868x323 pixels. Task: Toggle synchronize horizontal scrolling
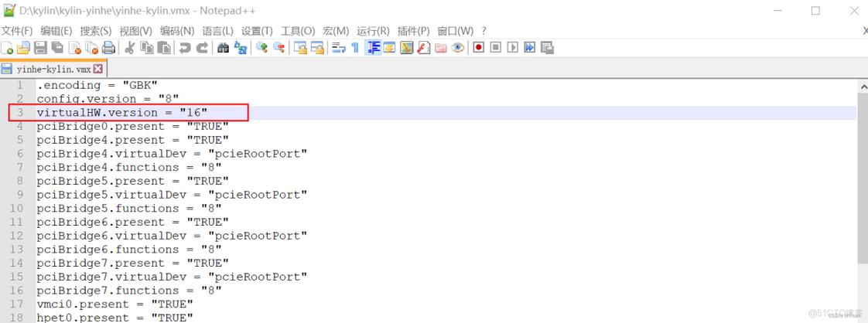317,48
